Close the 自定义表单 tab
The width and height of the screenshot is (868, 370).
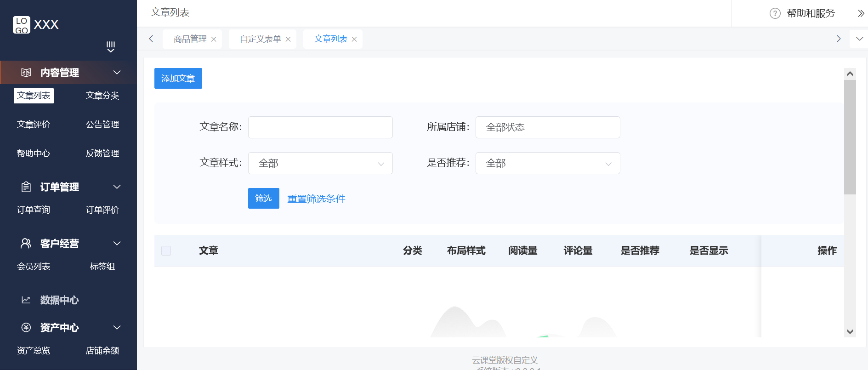[x=288, y=40]
